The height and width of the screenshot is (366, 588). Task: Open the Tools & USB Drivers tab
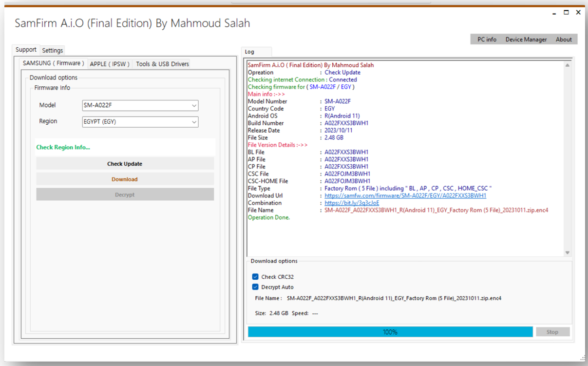(162, 64)
